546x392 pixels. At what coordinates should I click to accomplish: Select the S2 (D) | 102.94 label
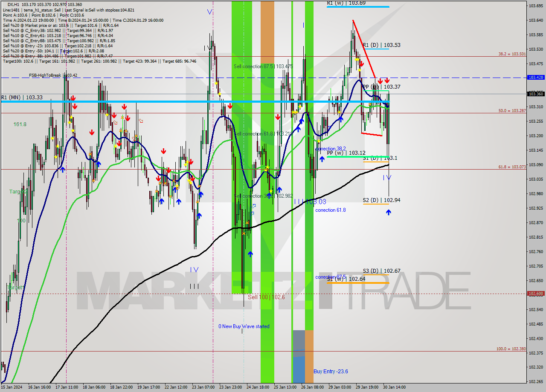tap(381, 200)
